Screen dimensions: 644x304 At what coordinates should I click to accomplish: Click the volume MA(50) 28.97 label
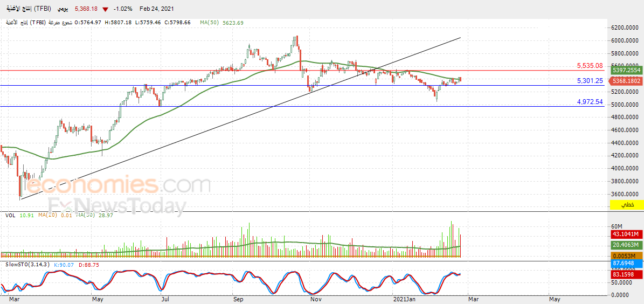tap(95, 215)
